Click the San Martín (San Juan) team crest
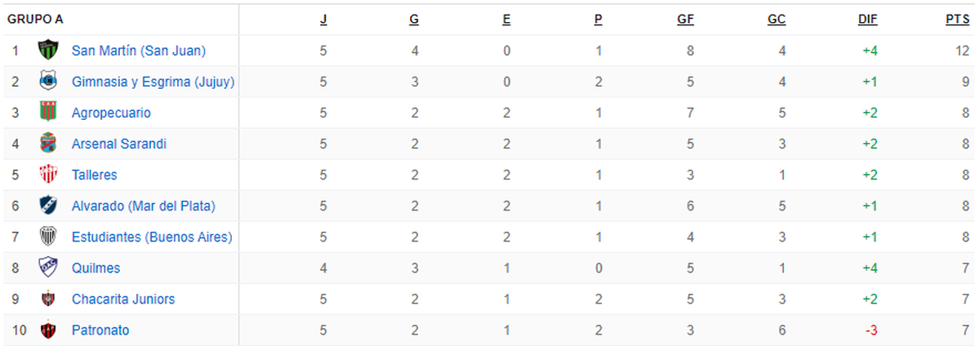 (x=48, y=51)
